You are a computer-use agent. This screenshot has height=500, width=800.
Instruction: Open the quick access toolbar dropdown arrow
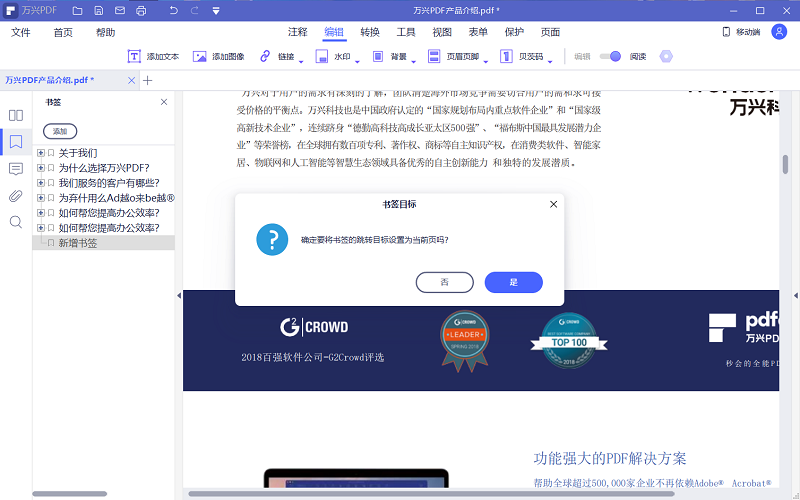(216, 11)
